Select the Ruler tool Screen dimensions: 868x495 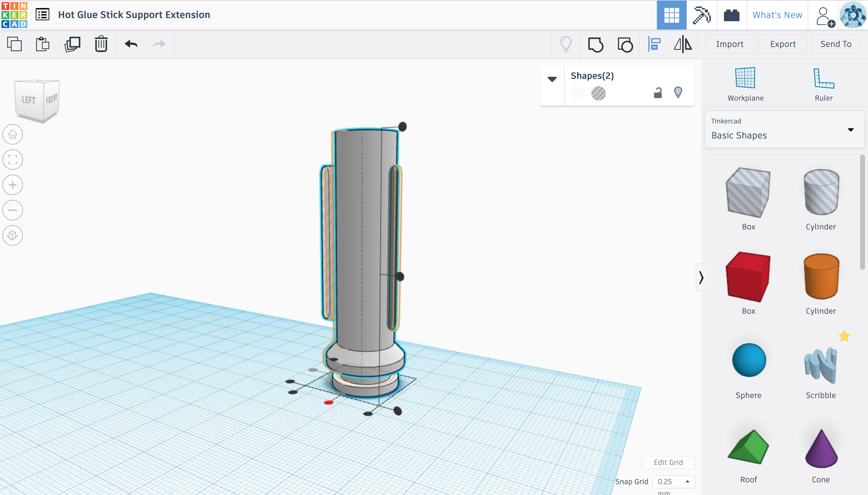click(x=823, y=84)
